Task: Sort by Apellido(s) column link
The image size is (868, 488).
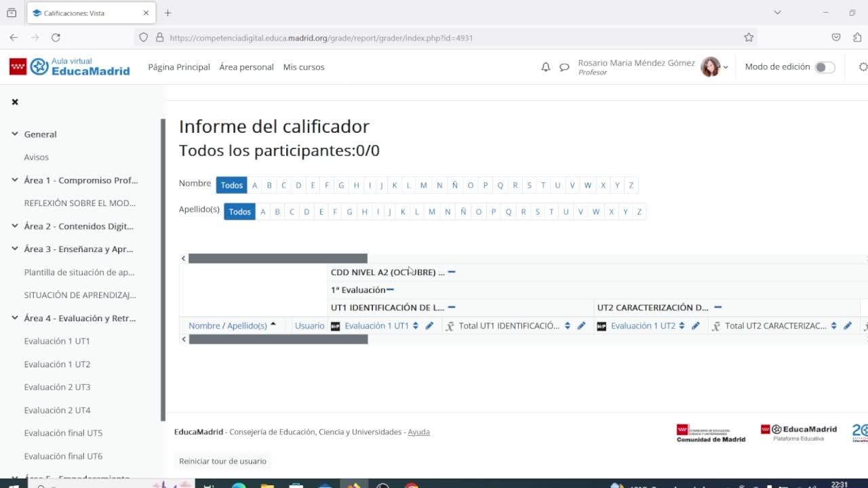Action: pos(247,326)
